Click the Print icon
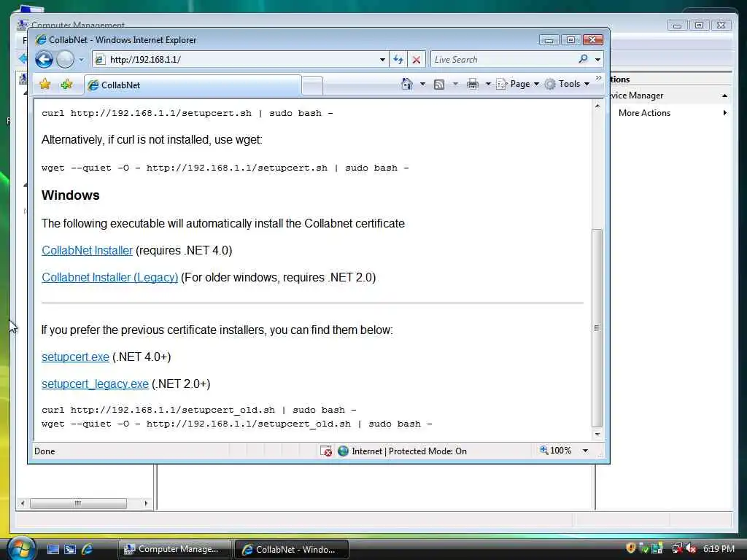The height and width of the screenshot is (560, 747). [473, 85]
